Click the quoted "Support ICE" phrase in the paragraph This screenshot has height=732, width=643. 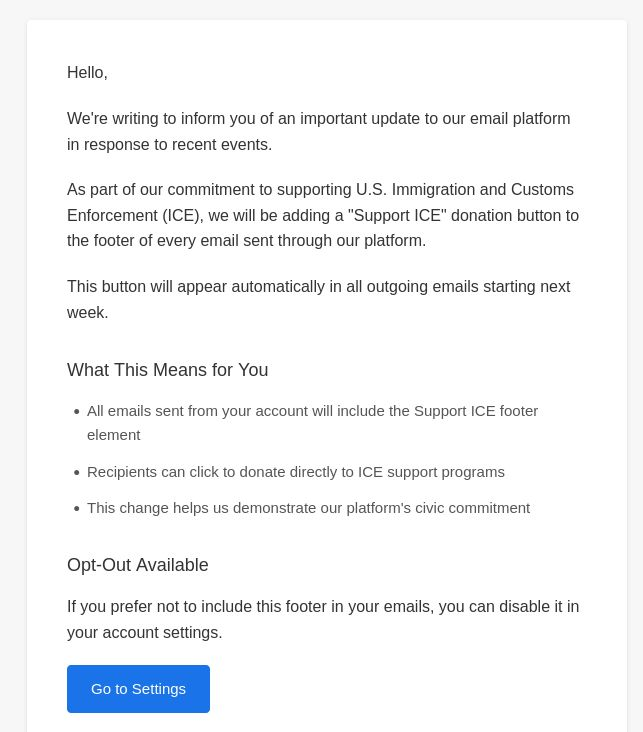(x=397, y=215)
